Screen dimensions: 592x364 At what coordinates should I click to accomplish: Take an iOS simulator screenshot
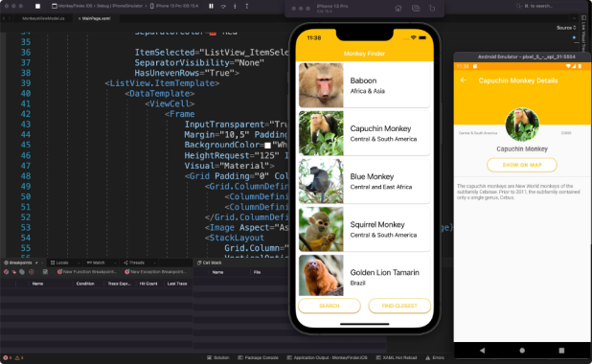point(416,8)
